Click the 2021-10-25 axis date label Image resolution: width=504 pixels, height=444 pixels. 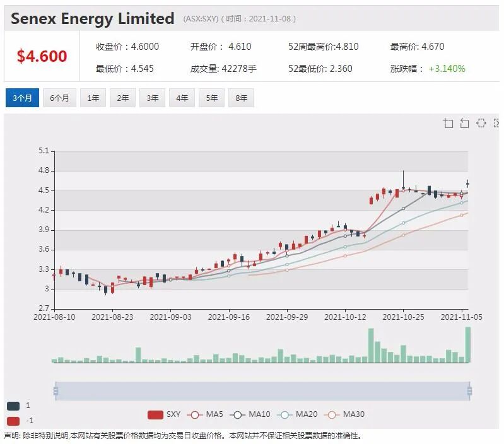pyautogui.click(x=403, y=317)
